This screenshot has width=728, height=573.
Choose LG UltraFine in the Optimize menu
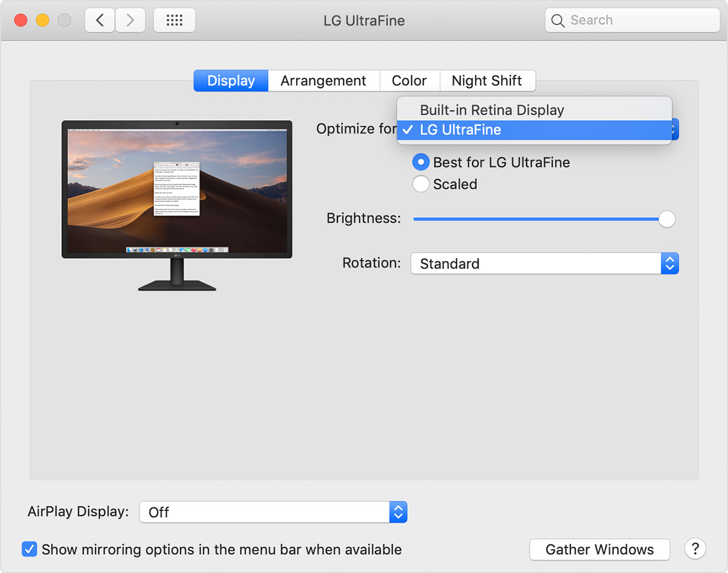point(534,129)
